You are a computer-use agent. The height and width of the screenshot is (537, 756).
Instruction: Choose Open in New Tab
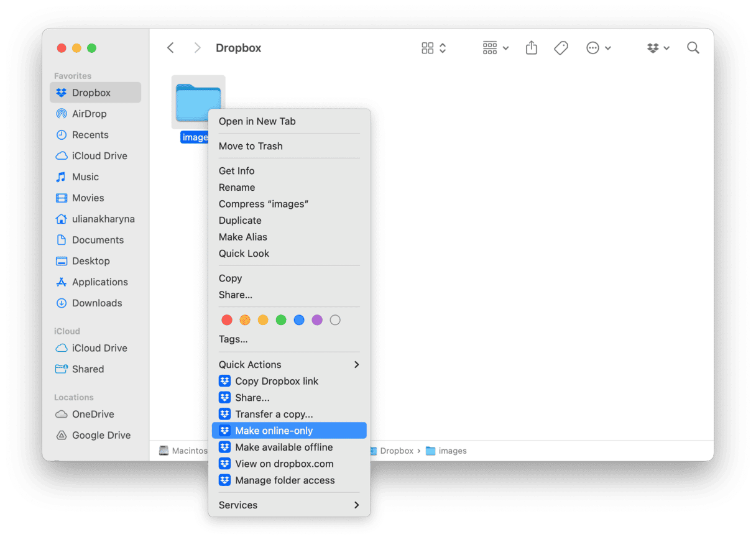pyautogui.click(x=289, y=121)
